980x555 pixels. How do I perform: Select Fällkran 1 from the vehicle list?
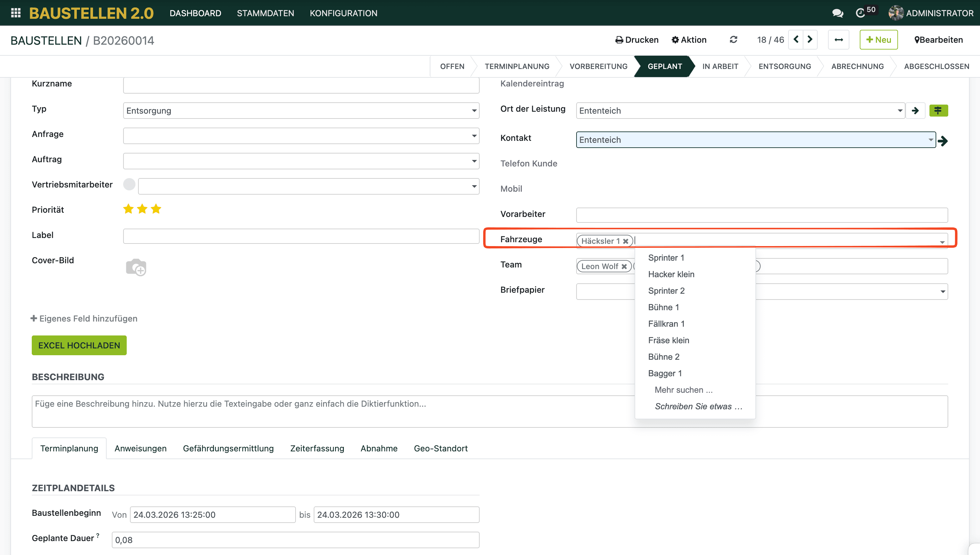(666, 323)
